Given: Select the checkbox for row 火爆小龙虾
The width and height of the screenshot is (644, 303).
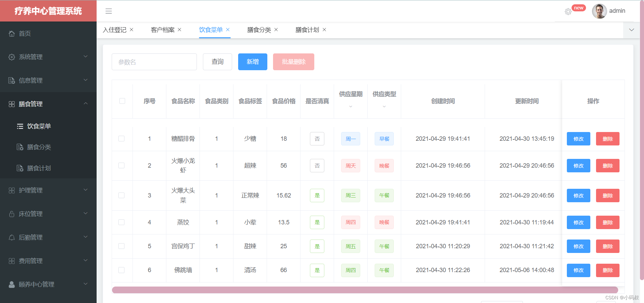Looking at the screenshot, I should [121, 166].
